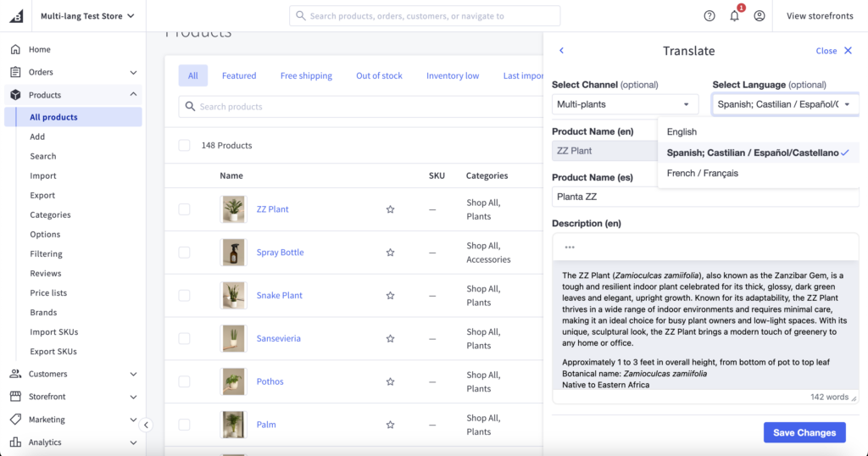Toggle the select all products checkbox

pos(184,146)
